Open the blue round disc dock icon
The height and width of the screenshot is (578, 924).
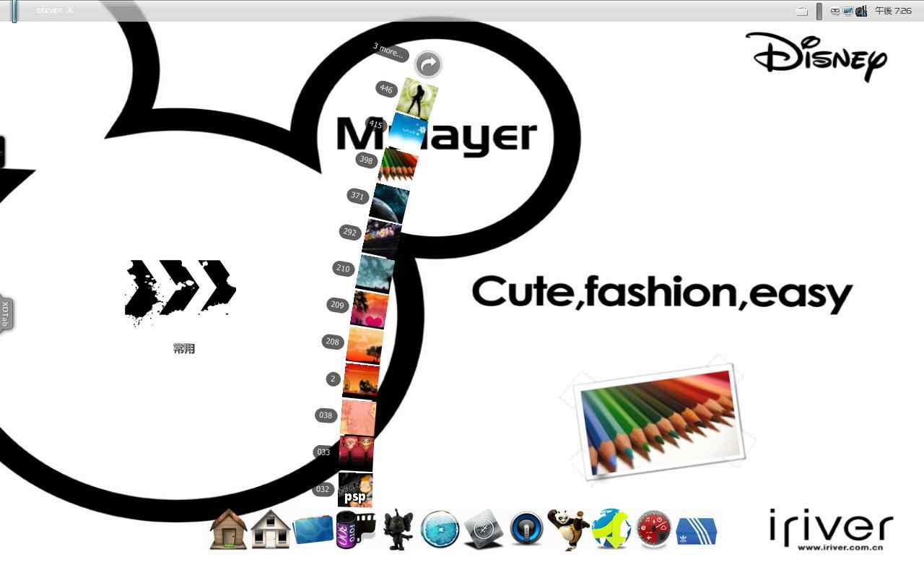(x=440, y=530)
